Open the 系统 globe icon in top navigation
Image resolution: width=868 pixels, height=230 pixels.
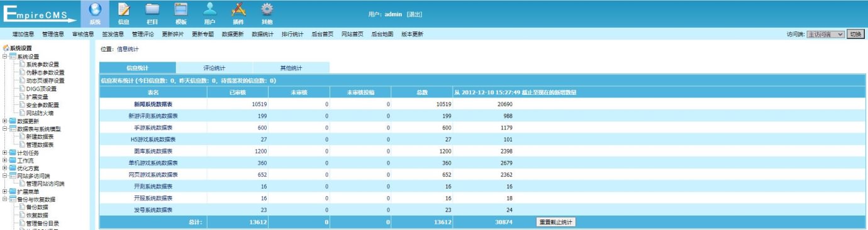pyautogui.click(x=95, y=9)
